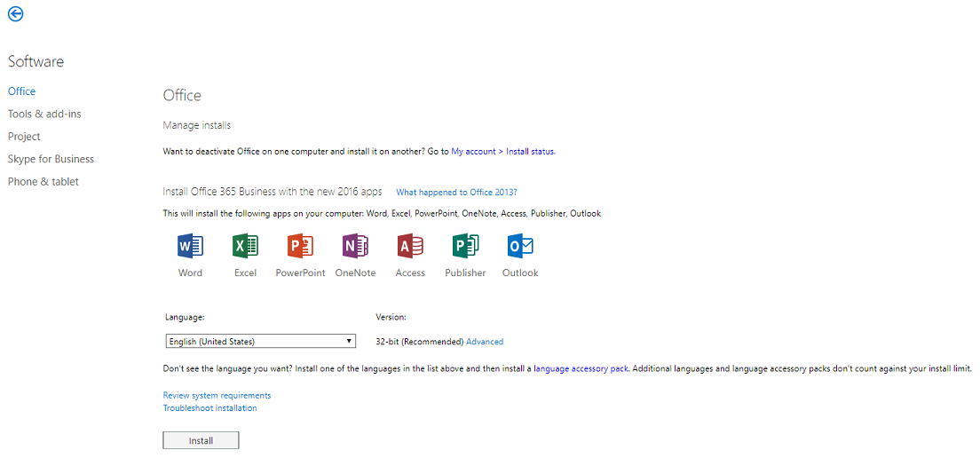The width and height of the screenshot is (980, 458).
Task: Click the 32-bit (Recommended) text
Action: click(x=420, y=342)
